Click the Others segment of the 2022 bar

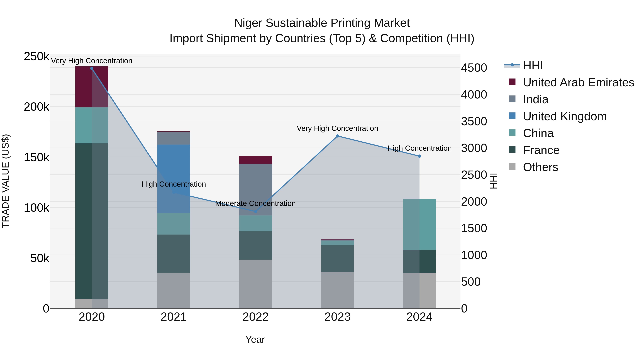pyautogui.click(x=255, y=284)
